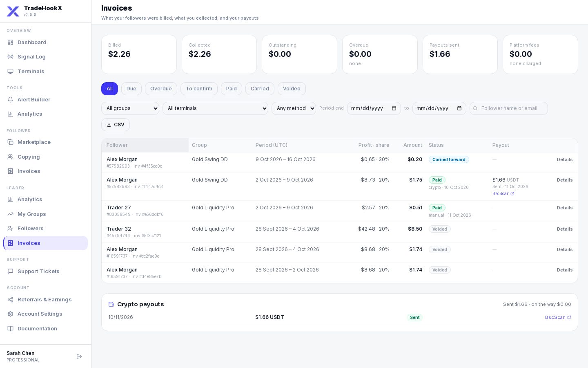Click the Follower Invoices receipt icon

tap(11, 171)
